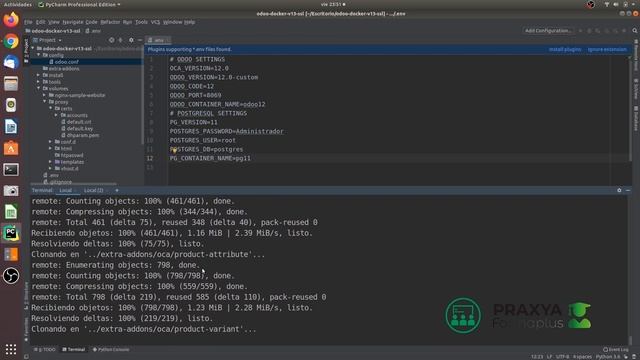Image resolution: width=640 pixels, height=360 pixels.
Task: Click locate-in-project target icon
Action: [x=111, y=40]
